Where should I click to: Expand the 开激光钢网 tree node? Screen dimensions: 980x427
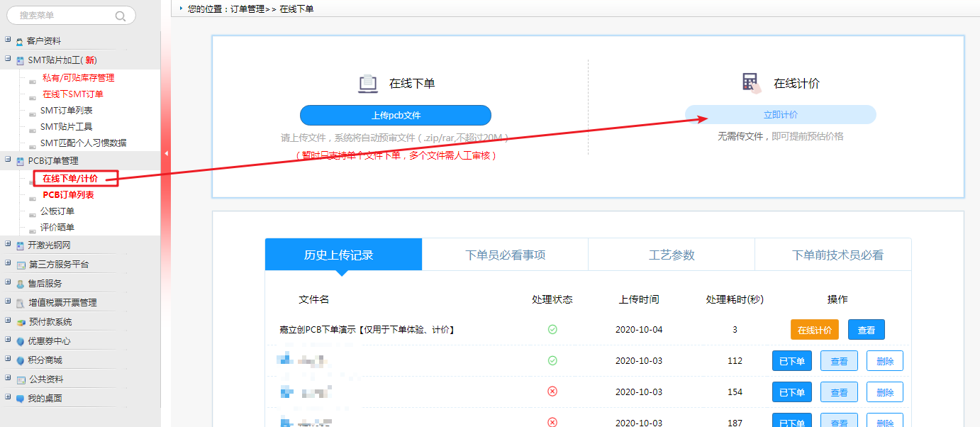pos(8,245)
